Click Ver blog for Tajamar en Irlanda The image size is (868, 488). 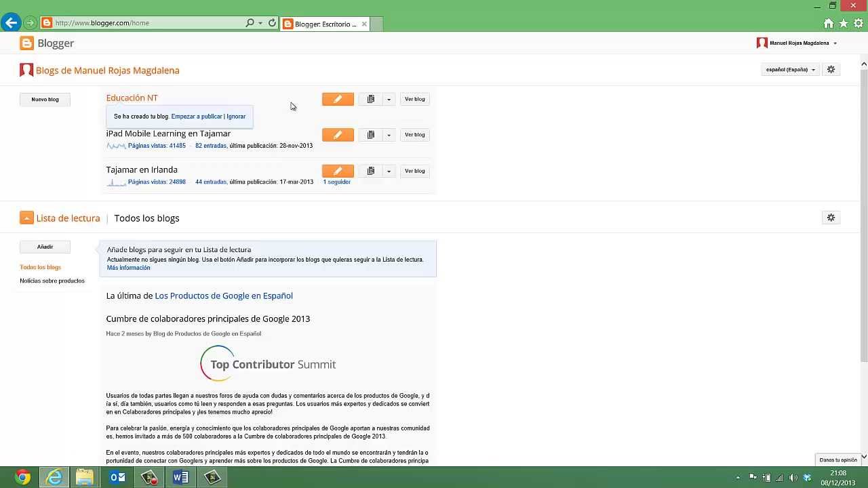coord(414,171)
